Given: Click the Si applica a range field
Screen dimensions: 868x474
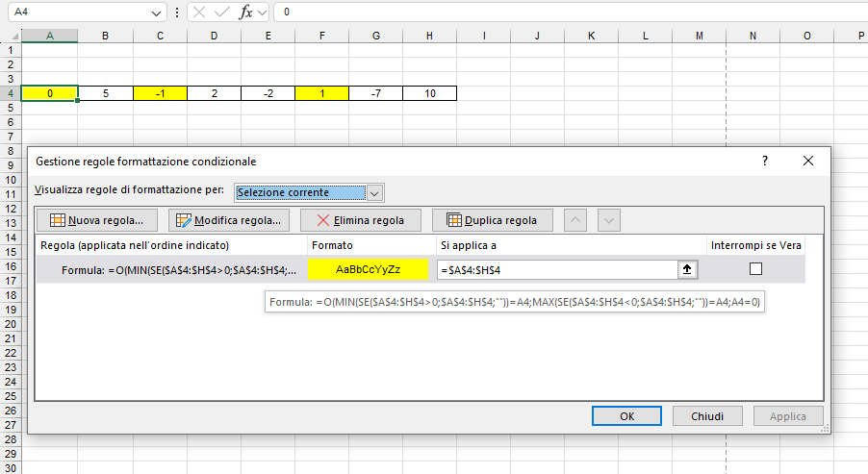Looking at the screenshot, I should coord(557,270).
